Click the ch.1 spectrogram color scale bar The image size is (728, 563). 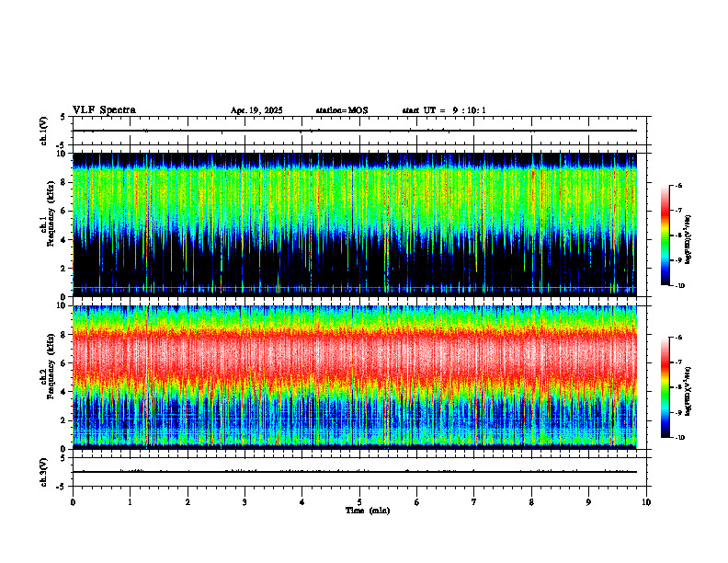[665, 236]
